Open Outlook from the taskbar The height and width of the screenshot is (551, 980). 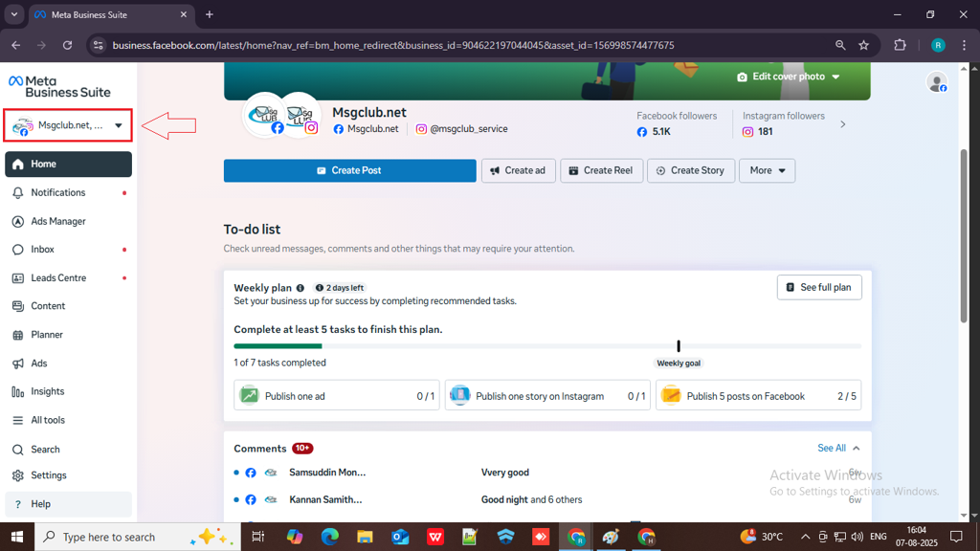[400, 537]
